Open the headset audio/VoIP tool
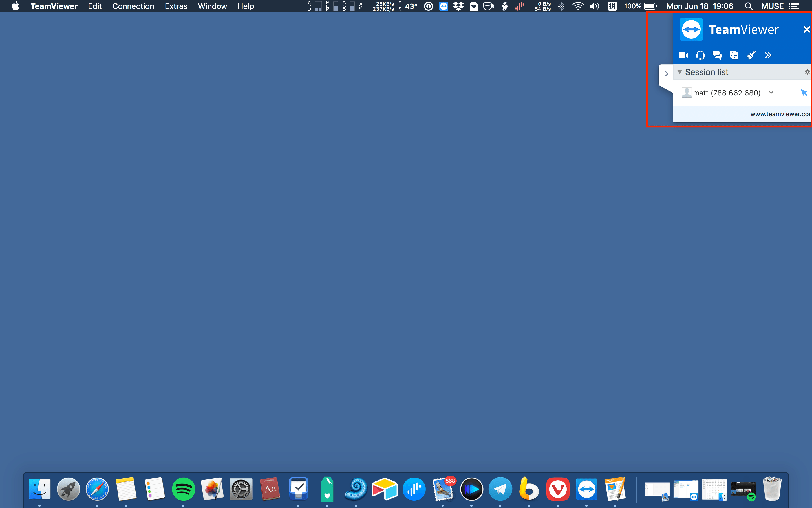The image size is (812, 508). coord(700,55)
